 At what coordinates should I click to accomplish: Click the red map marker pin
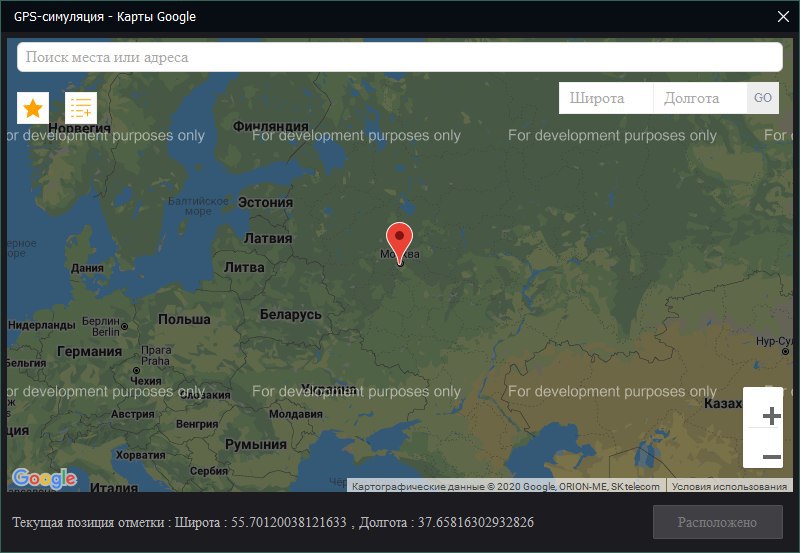pyautogui.click(x=399, y=243)
